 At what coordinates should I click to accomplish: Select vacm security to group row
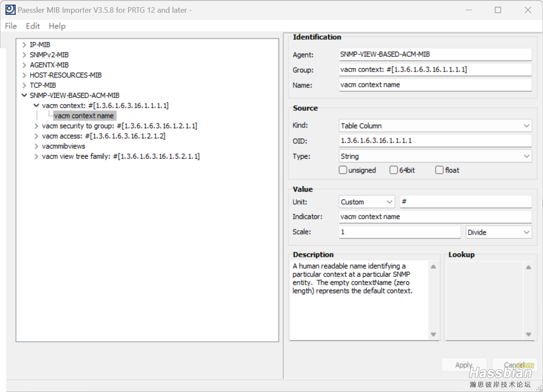click(x=119, y=126)
